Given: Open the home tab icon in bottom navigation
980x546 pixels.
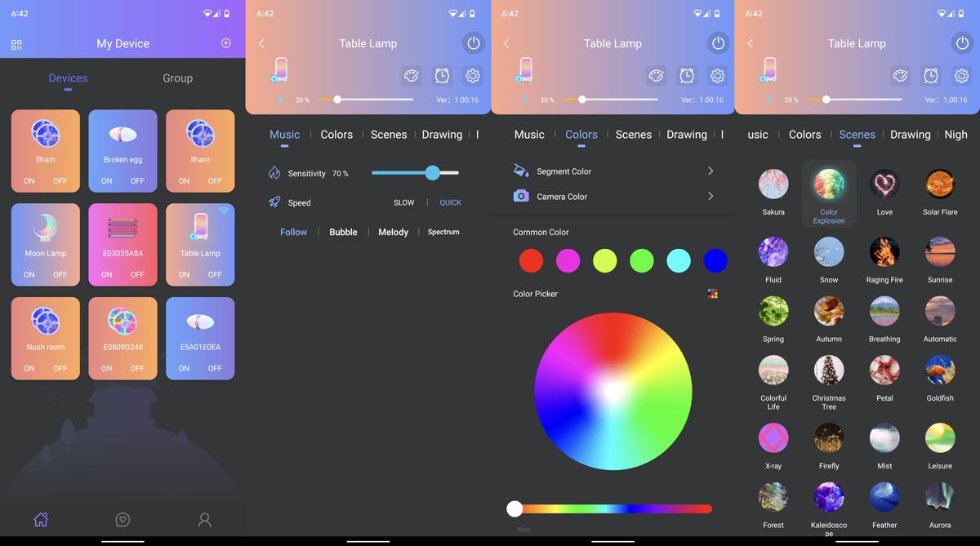Looking at the screenshot, I should (x=41, y=520).
